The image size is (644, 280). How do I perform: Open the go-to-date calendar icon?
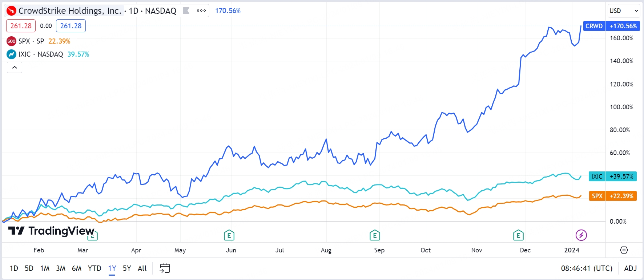165,268
